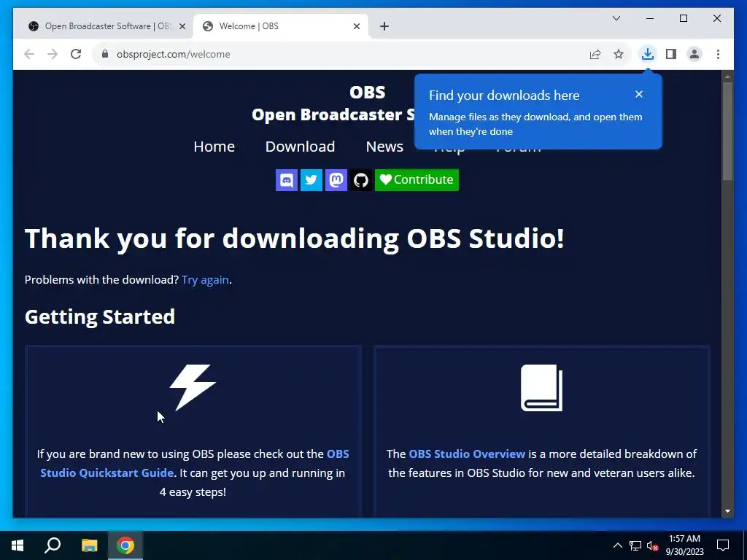
Task: Open Chrome downloads toolbar icon
Action: (x=648, y=54)
